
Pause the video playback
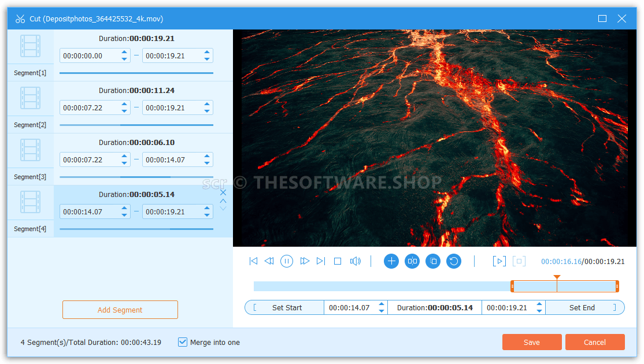pos(287,261)
